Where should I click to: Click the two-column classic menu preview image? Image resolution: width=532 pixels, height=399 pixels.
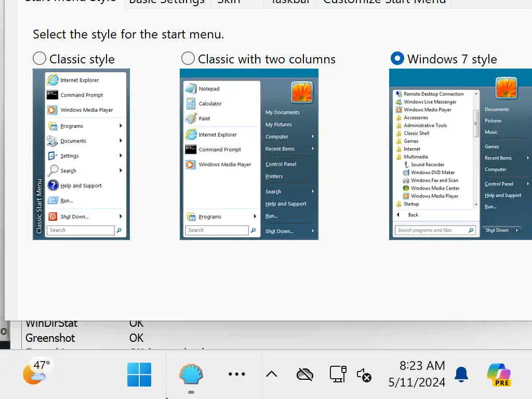pos(249,154)
